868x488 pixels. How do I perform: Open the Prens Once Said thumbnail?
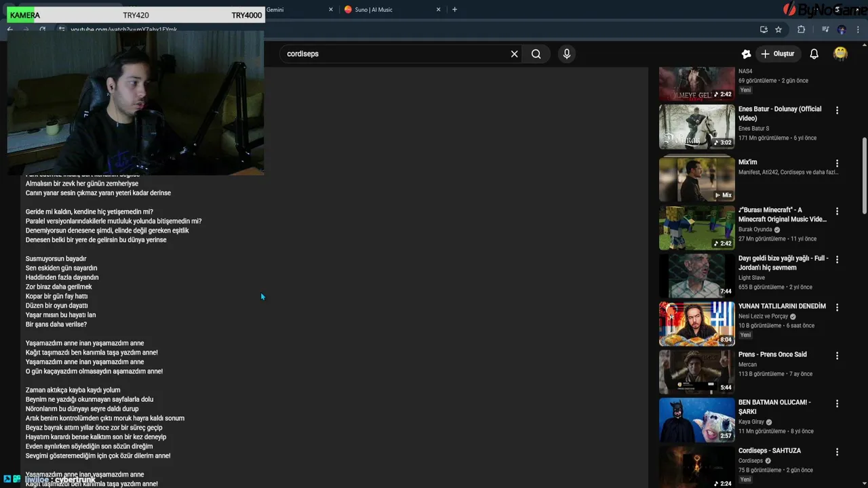click(696, 372)
